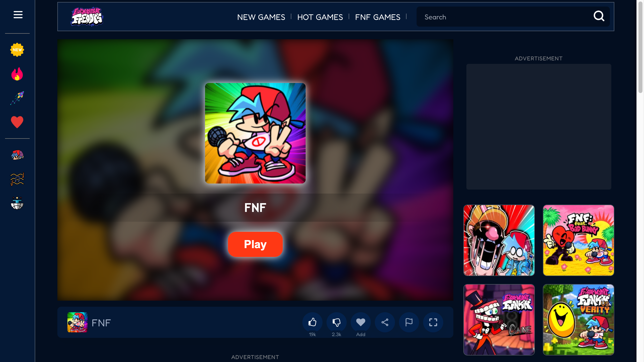644x362 pixels.
Task: Click the 2.3k dislikes count
Action: (x=337, y=335)
